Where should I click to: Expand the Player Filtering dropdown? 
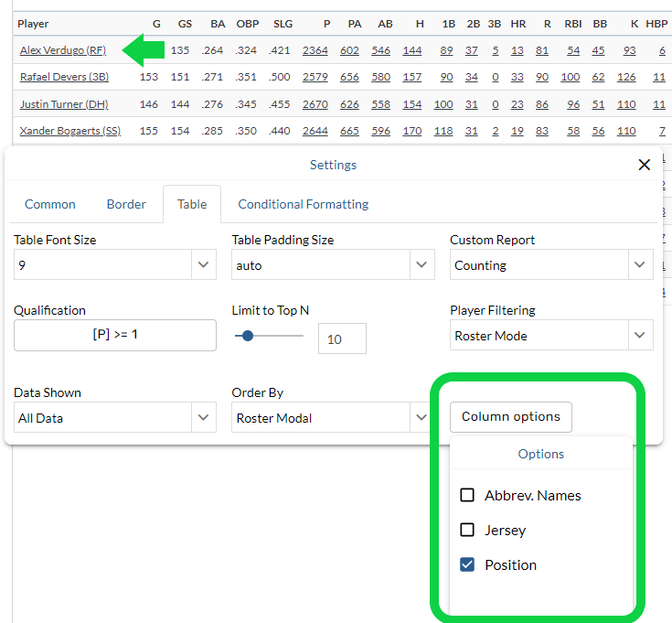551,336
